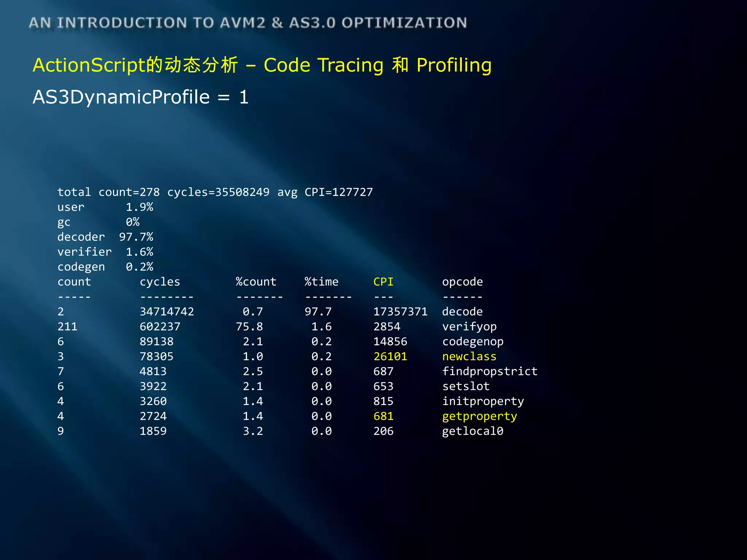
Task: Click the cycles value '3922'
Action: (x=153, y=386)
